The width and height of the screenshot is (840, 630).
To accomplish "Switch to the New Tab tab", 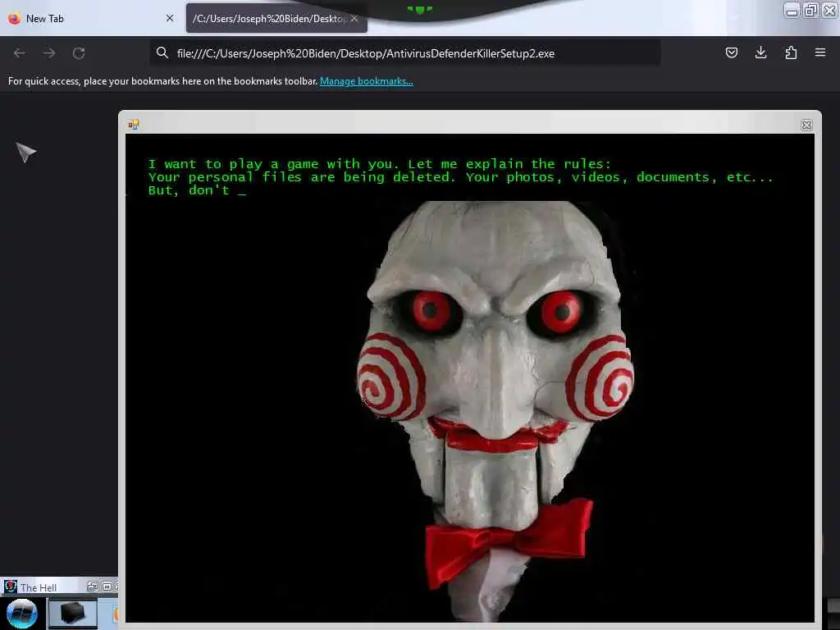I will tap(91, 18).
